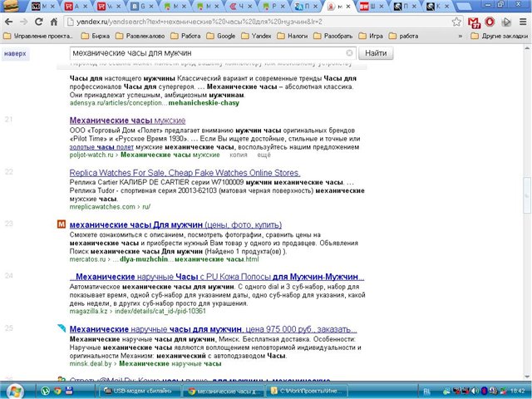The height and width of the screenshot is (399, 532).
Task: Reload the page with the refresh icon
Action: click(42, 22)
